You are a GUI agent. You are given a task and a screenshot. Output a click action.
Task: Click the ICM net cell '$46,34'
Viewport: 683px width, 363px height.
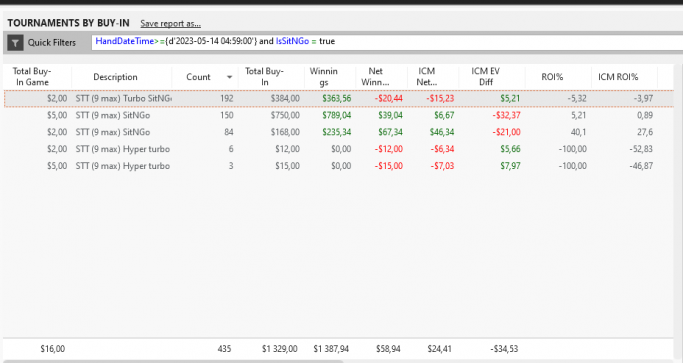442,132
